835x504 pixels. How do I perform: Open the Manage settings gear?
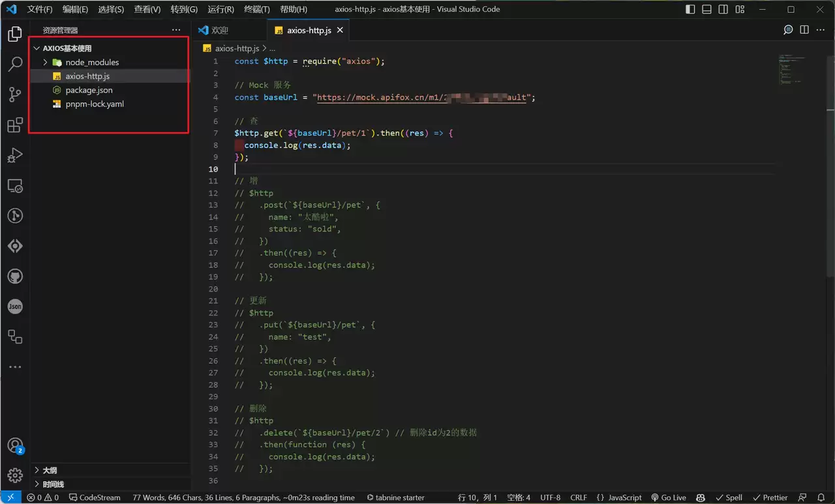(x=15, y=477)
